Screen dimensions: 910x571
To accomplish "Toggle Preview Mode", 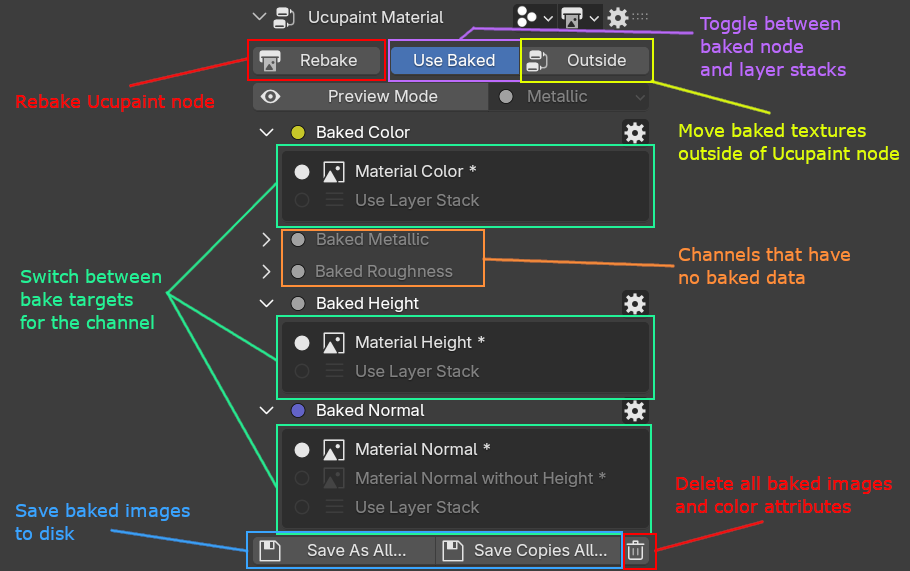I will 370,96.
